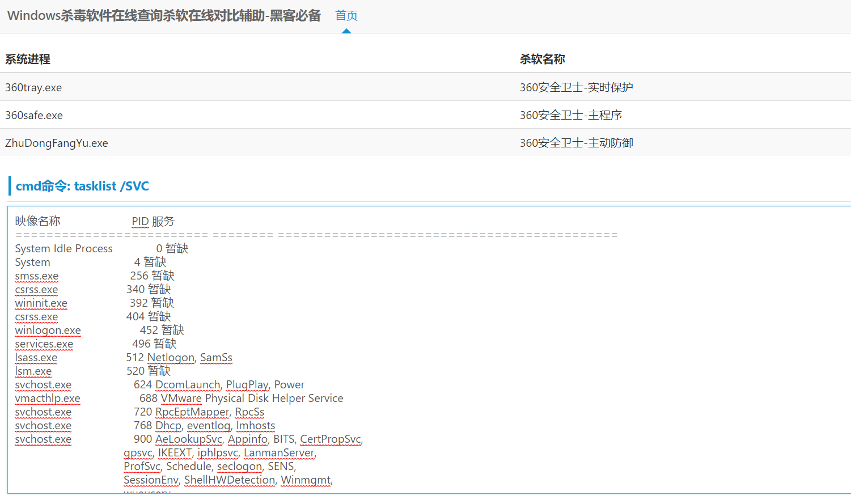The height and width of the screenshot is (504, 851).
Task: Click the SessionEnv, ShellHWDetection, Winmgmt line
Action: pyautogui.click(x=228, y=480)
